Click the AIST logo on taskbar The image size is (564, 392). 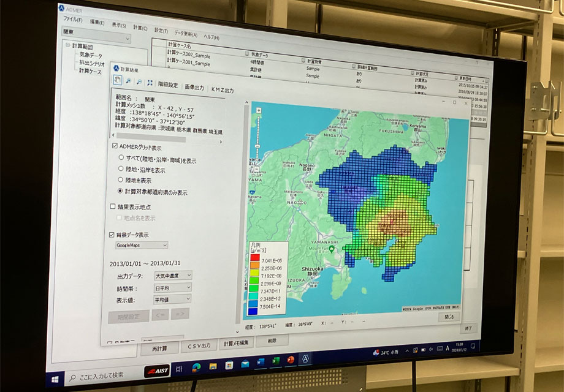tap(157, 371)
